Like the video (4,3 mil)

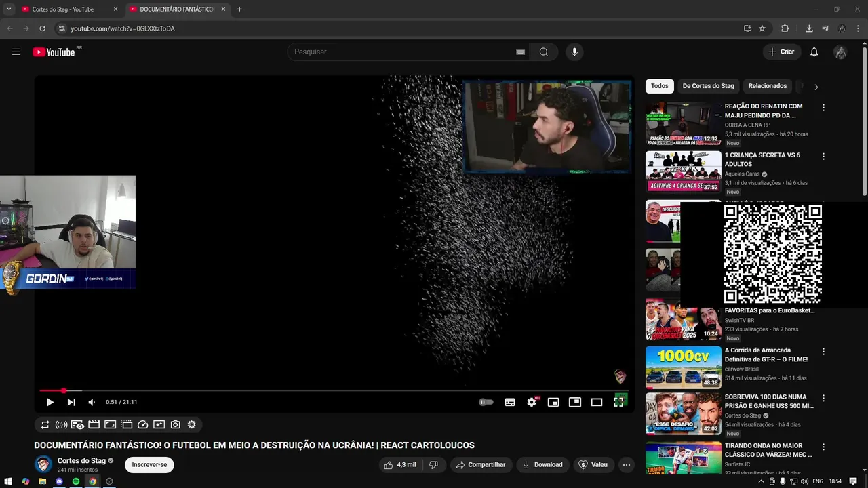(400, 465)
